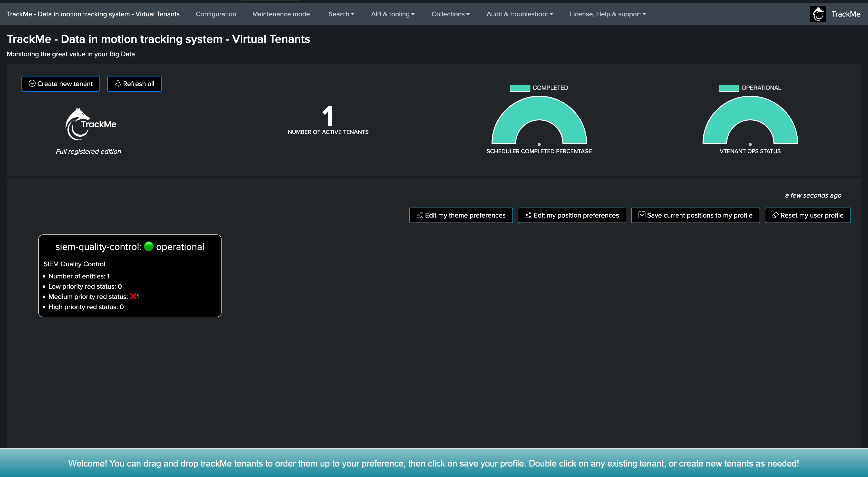Expand the Search dropdown menu
Viewport: 868px width, 477px height.
[x=341, y=14]
